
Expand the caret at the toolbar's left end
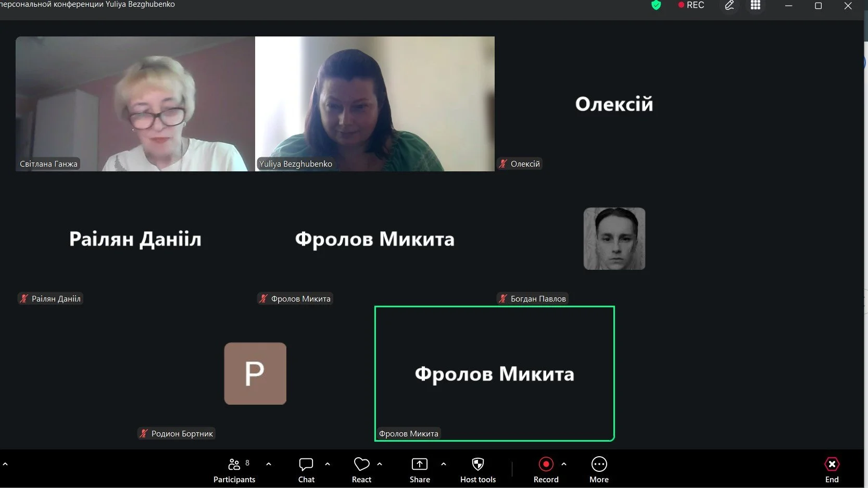click(5, 464)
